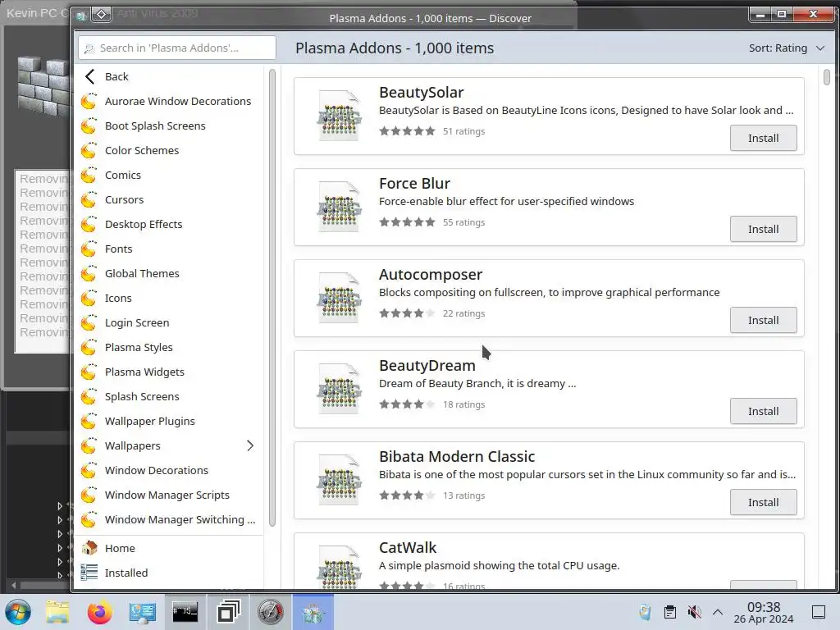Click the window switcher taskbar icon
The height and width of the screenshot is (630, 840).
(228, 612)
